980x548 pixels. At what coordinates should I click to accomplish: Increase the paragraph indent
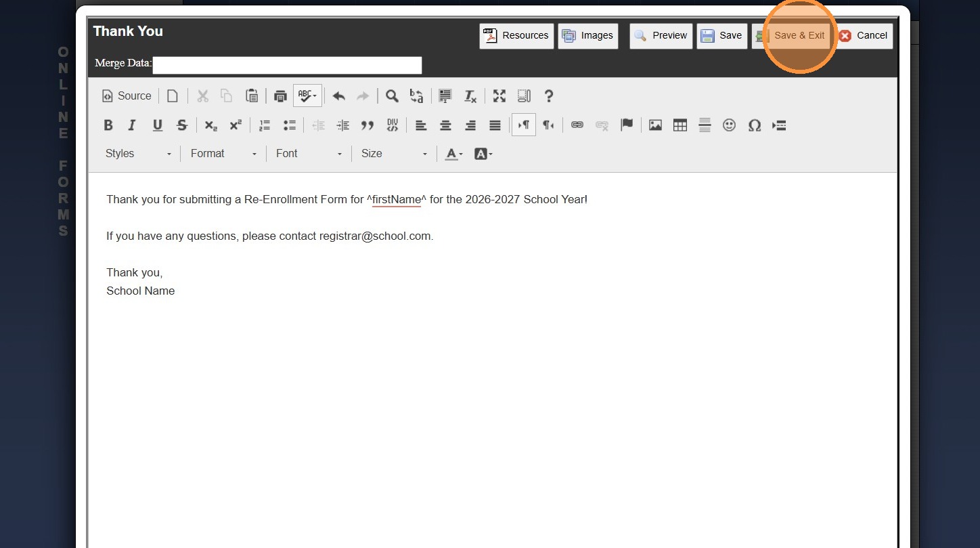click(343, 125)
